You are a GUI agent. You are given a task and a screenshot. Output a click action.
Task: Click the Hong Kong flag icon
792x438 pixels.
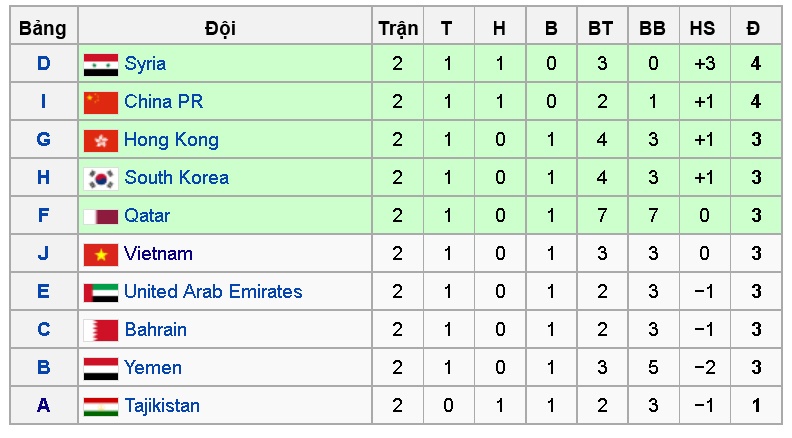point(101,140)
